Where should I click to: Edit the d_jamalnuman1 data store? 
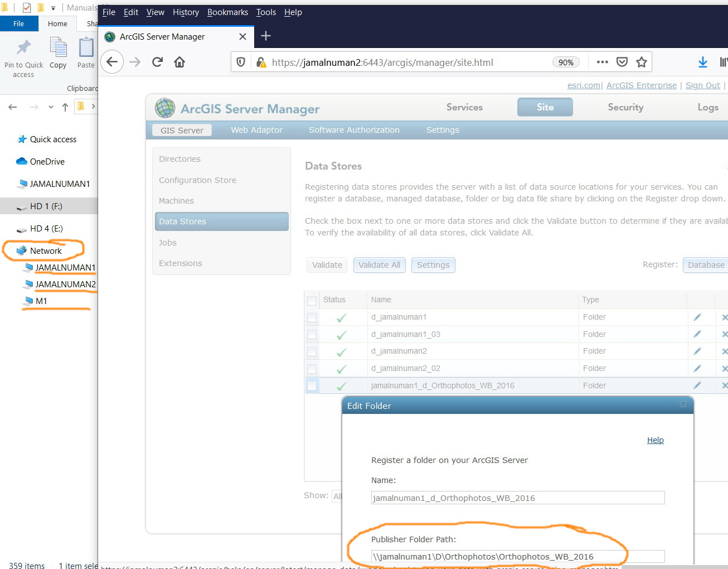(x=697, y=317)
